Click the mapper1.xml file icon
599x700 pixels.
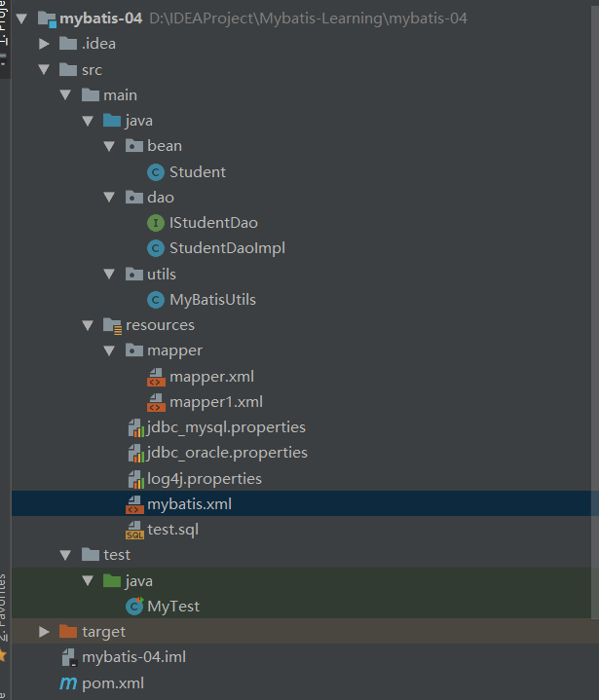coord(156,403)
